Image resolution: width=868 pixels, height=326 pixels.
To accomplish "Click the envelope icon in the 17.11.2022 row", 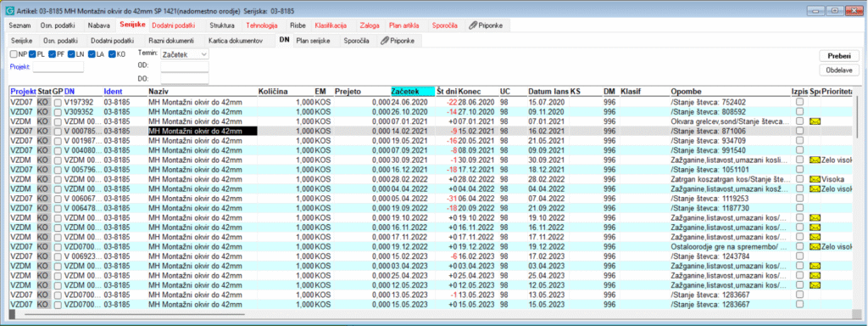I will point(815,237).
